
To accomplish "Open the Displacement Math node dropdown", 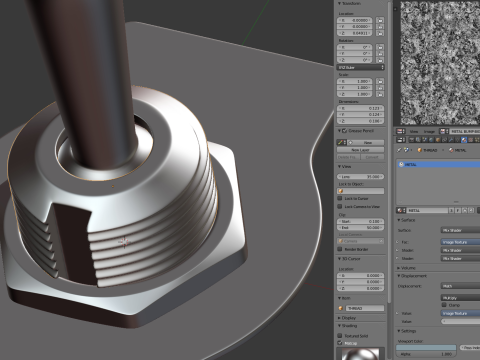I will coord(460,286).
